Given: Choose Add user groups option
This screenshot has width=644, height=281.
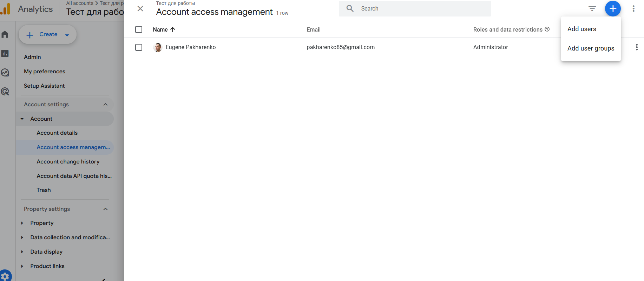Looking at the screenshot, I should pos(591,48).
